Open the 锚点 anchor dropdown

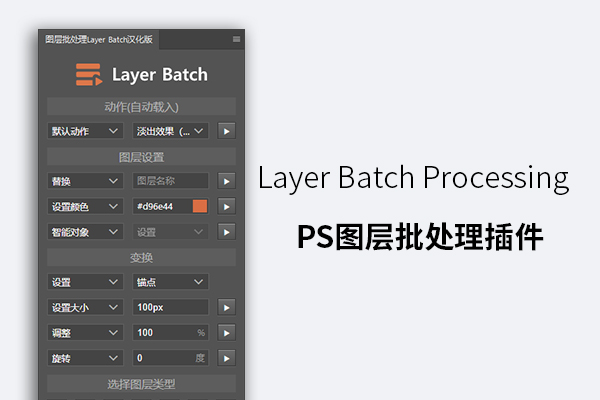coord(170,282)
